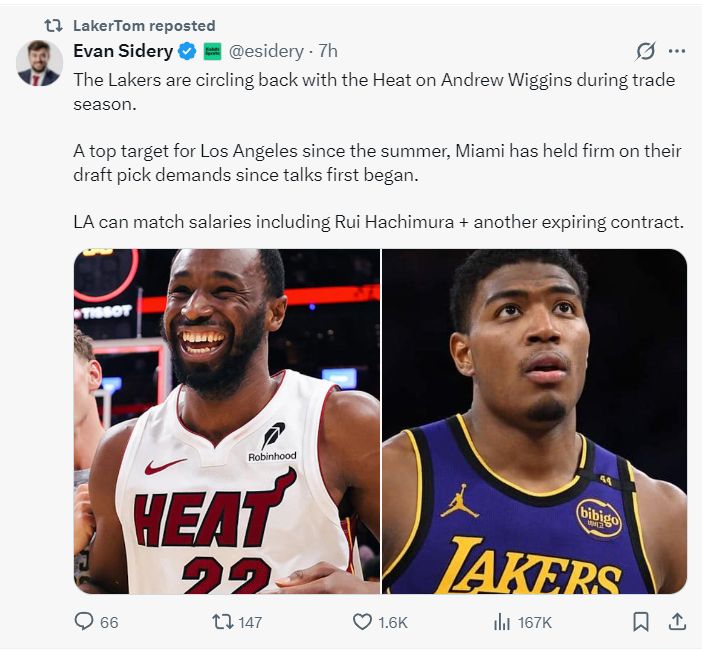Open the tweet via the 7h timestamp
Screen dimensions: 702x650
[328, 51]
